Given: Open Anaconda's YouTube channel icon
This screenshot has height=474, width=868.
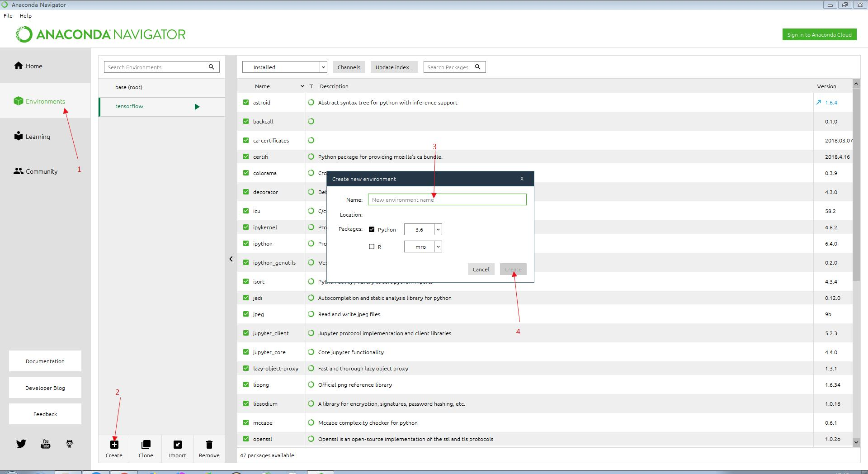Looking at the screenshot, I should tap(46, 444).
